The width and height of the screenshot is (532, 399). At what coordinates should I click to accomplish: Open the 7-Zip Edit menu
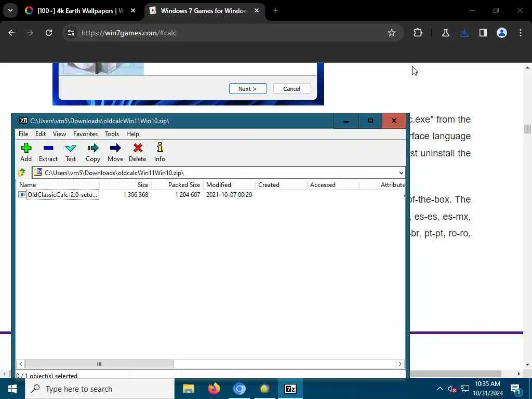(41, 134)
